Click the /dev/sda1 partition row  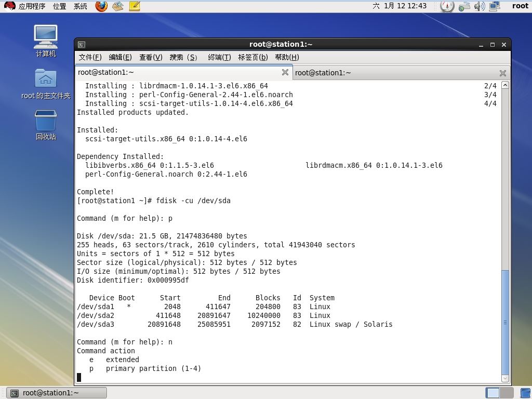pos(204,307)
